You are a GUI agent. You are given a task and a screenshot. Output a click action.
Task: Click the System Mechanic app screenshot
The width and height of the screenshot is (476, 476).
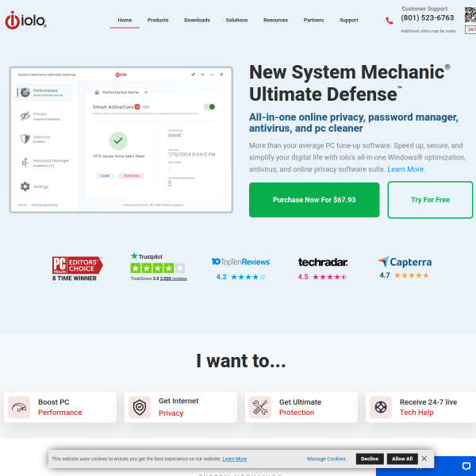tap(121, 140)
